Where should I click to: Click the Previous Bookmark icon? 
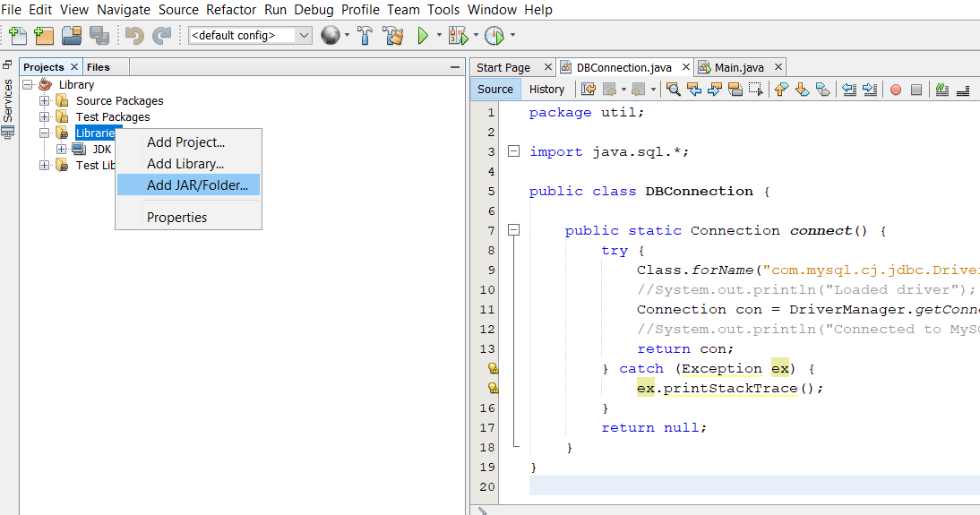point(781,90)
